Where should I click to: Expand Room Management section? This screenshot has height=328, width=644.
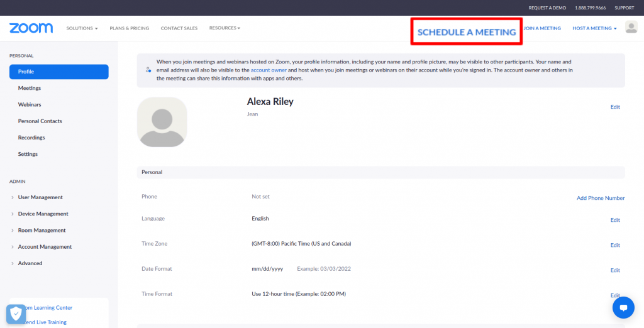(42, 231)
